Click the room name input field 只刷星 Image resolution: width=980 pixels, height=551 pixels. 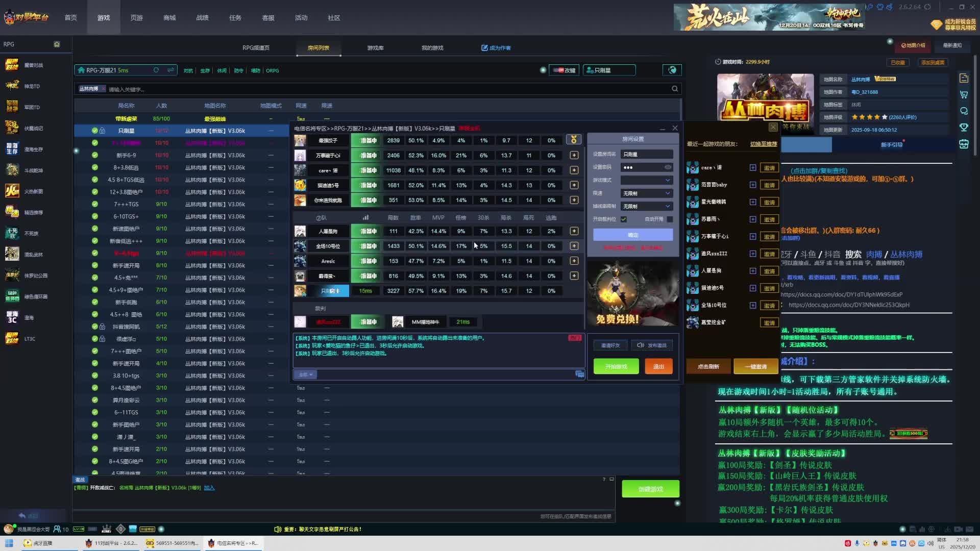pos(646,154)
